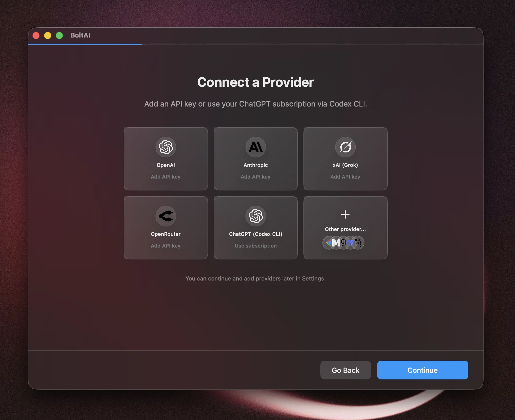515x420 pixels.
Task: Click the plus icon above Other provider
Action: [345, 215]
